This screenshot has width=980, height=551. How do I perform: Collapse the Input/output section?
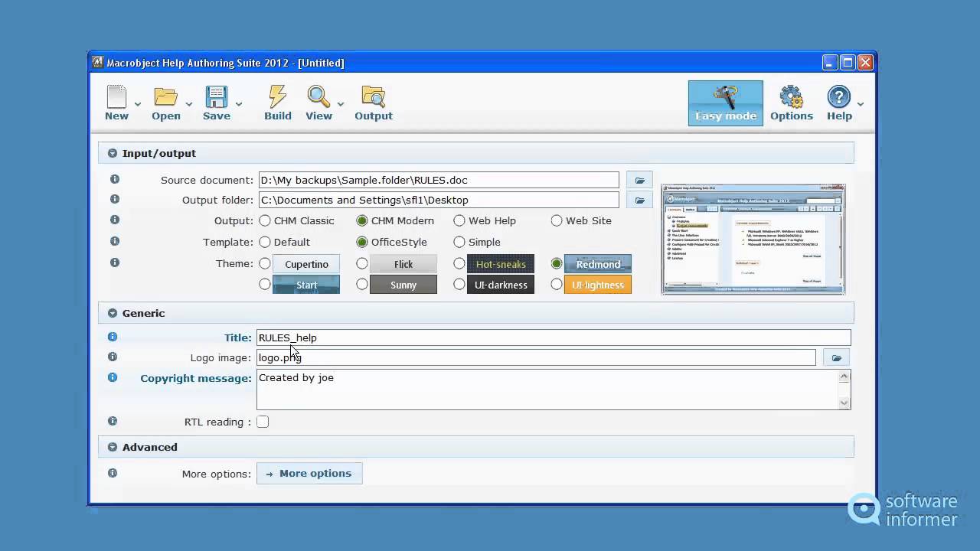pyautogui.click(x=113, y=153)
